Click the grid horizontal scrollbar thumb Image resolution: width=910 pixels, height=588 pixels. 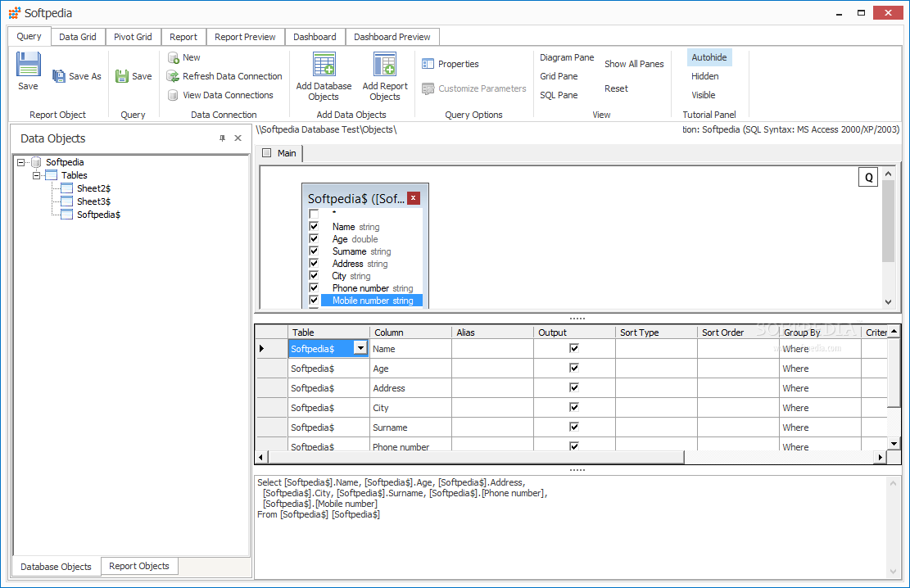point(475,458)
